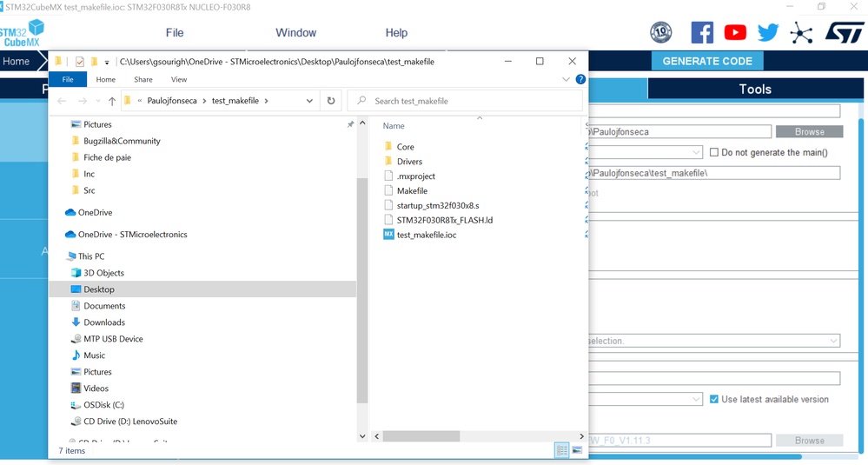The image size is (868, 465).
Task: Click the project location path field
Action: pyautogui.click(x=679, y=132)
